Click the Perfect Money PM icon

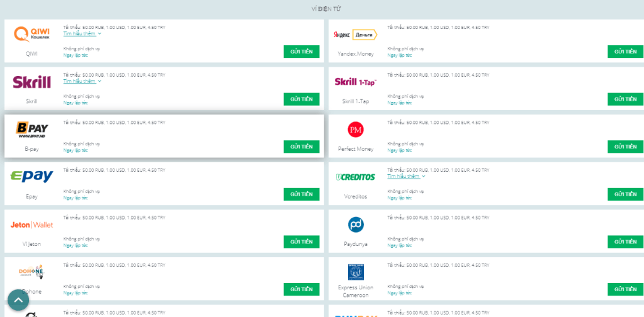coord(356,130)
